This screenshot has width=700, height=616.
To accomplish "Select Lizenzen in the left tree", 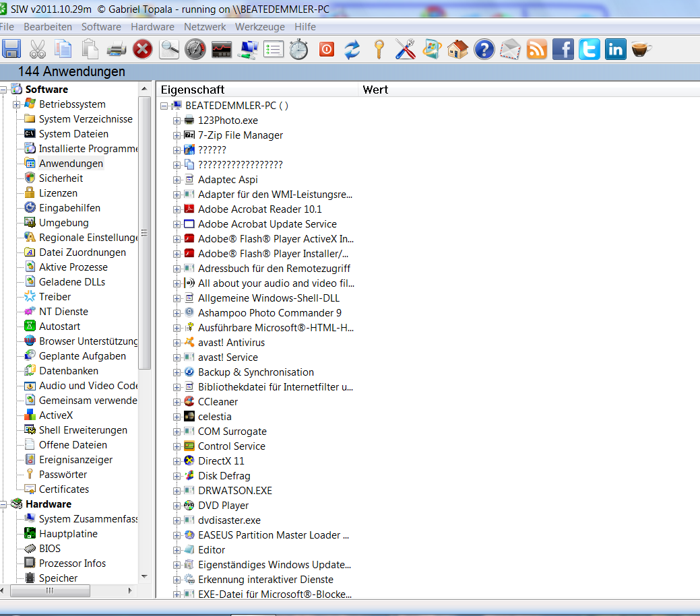I will click(x=58, y=193).
